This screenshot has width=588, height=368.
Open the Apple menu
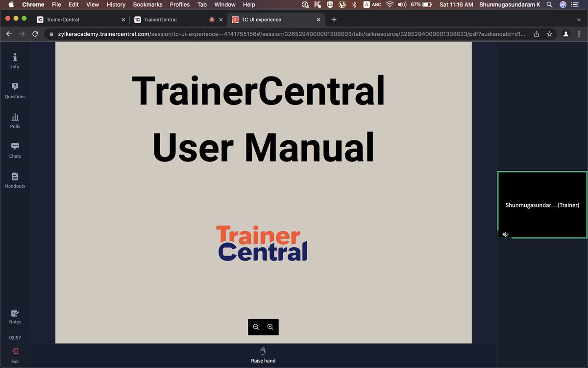tap(11, 4)
